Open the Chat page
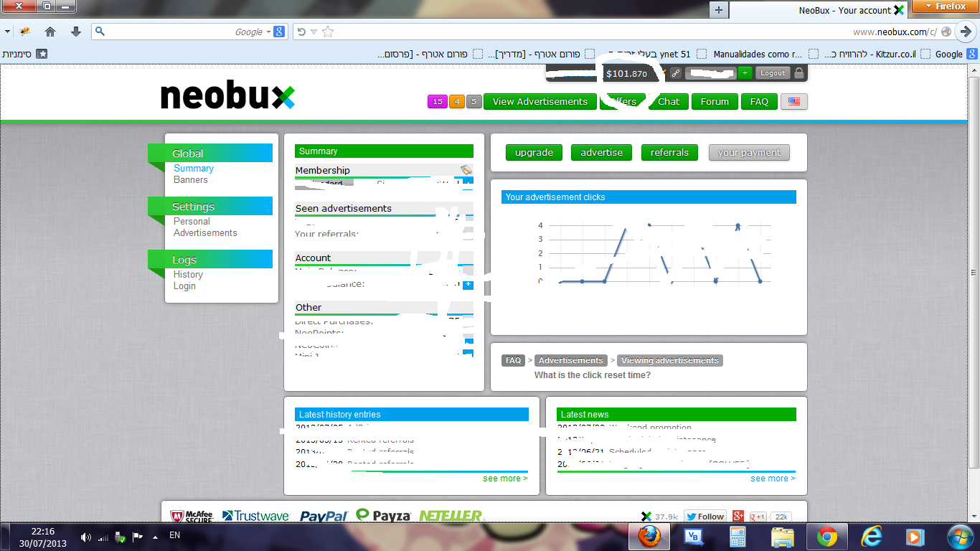The image size is (980, 551). (669, 102)
